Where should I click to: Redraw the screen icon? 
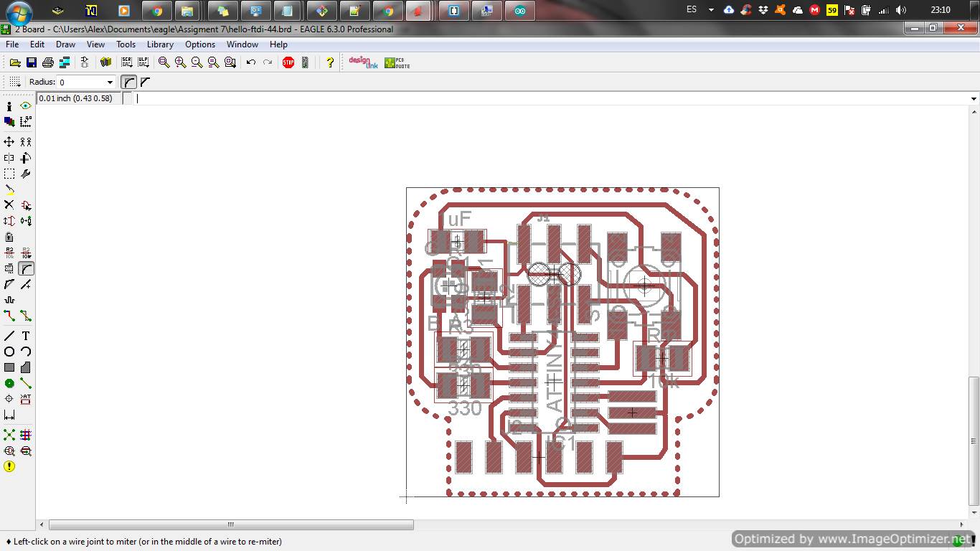213,62
